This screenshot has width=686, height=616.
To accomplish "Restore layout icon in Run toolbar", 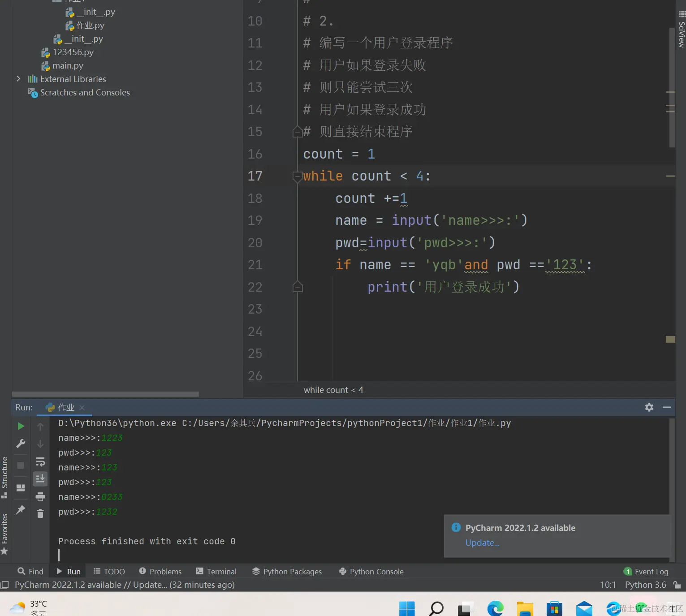I will pos(21,488).
